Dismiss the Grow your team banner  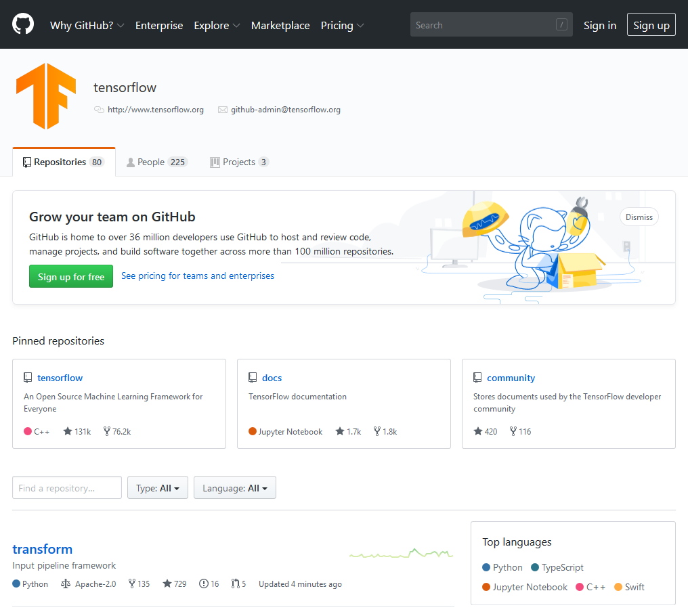click(x=639, y=217)
